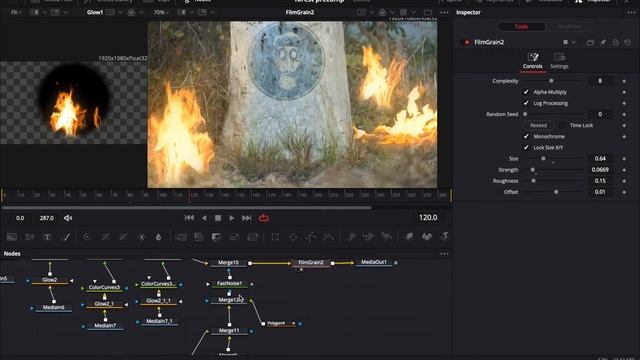Enable the Time Lock checkbox
This screenshot has height=360, width=640.
click(x=563, y=125)
